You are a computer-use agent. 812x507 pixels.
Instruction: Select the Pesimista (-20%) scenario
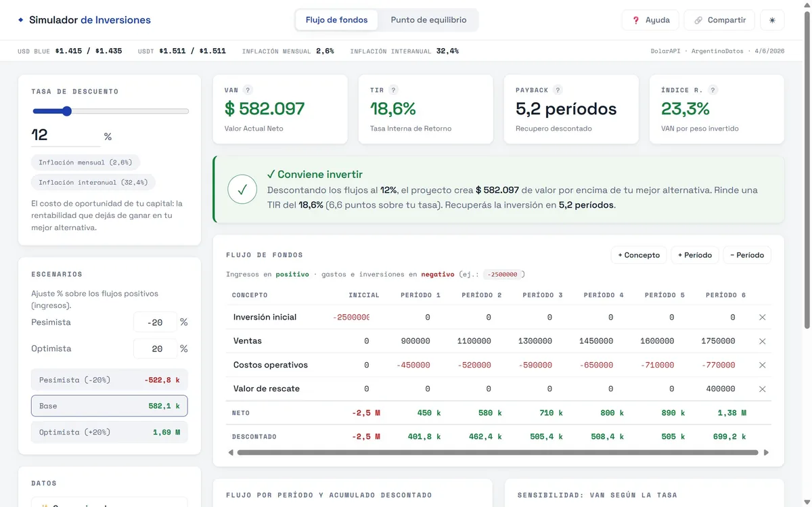(110, 380)
